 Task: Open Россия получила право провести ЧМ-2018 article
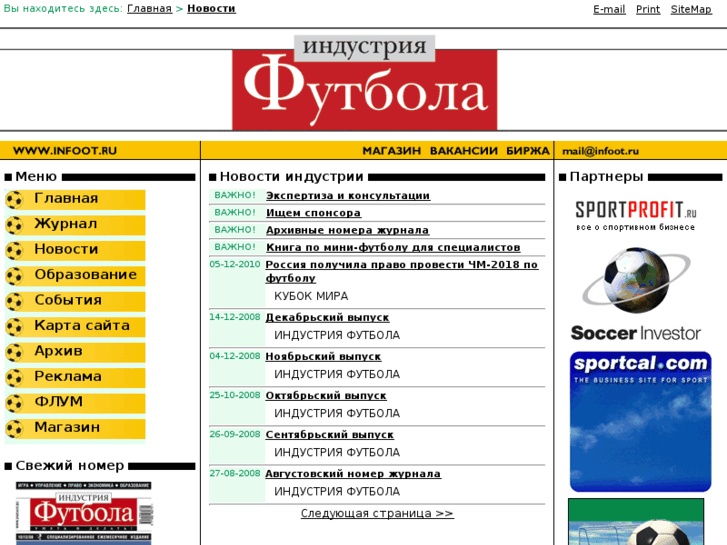click(402, 271)
